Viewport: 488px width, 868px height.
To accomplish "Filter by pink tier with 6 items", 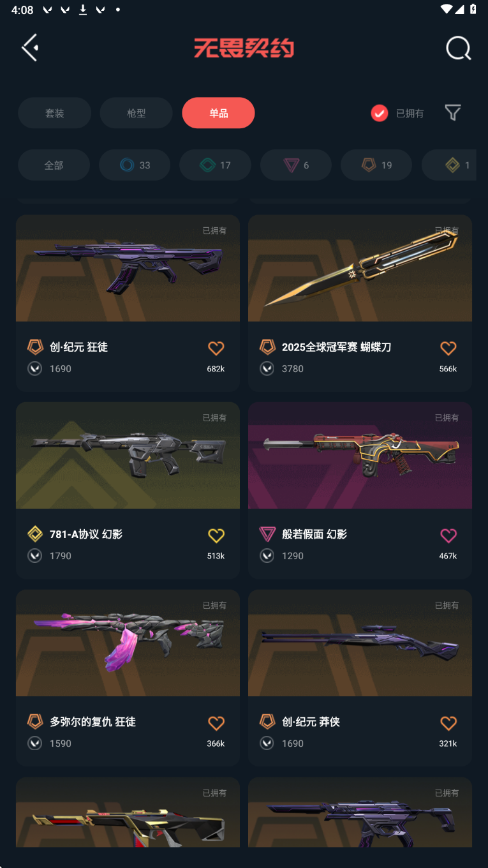I will (296, 165).
